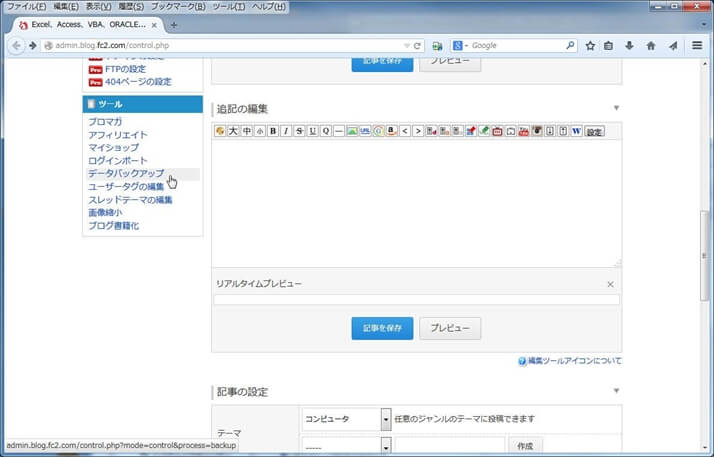Open the FTPの設定 link

pos(125,69)
